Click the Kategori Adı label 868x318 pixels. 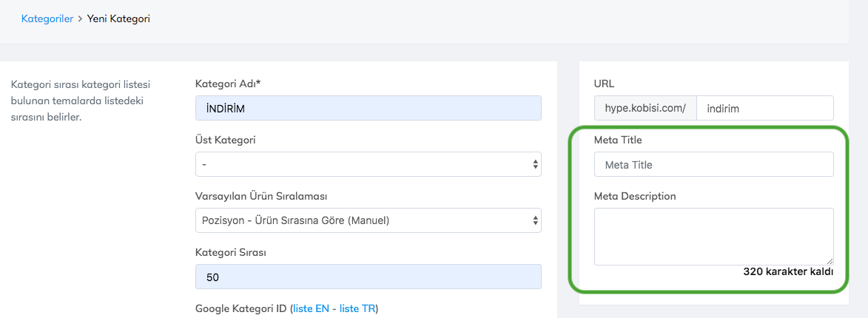tap(228, 84)
